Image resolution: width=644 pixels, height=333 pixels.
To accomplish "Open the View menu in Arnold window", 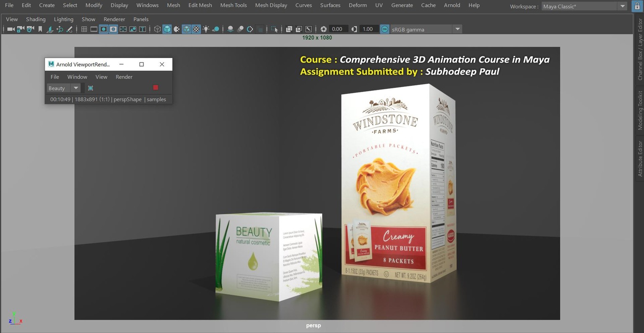I will tap(101, 77).
